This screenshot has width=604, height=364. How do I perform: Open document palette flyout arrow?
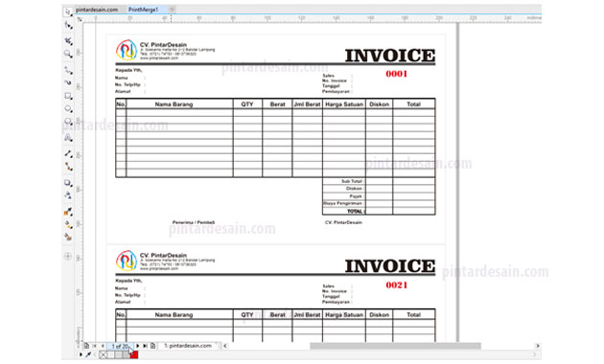[81, 354]
